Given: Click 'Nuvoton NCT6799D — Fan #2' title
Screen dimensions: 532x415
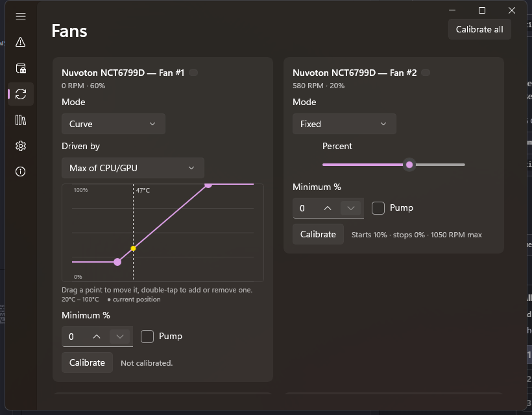Looking at the screenshot, I should point(354,73).
